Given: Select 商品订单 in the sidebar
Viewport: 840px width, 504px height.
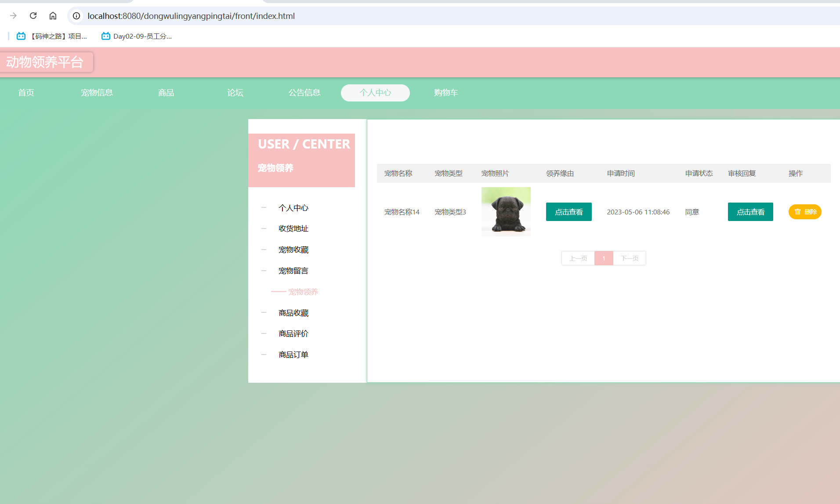Looking at the screenshot, I should [x=293, y=355].
